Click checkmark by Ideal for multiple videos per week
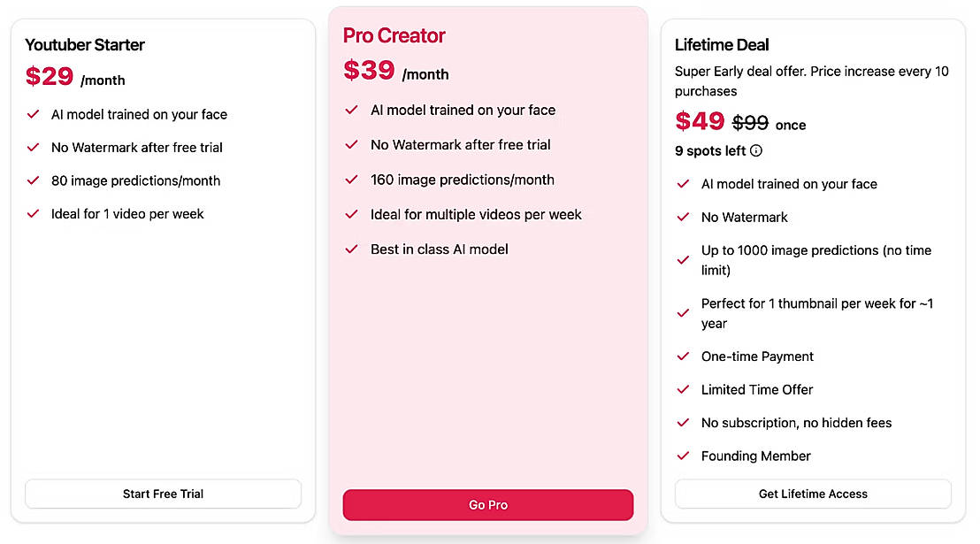Viewport: 980px width, 544px height. (351, 215)
